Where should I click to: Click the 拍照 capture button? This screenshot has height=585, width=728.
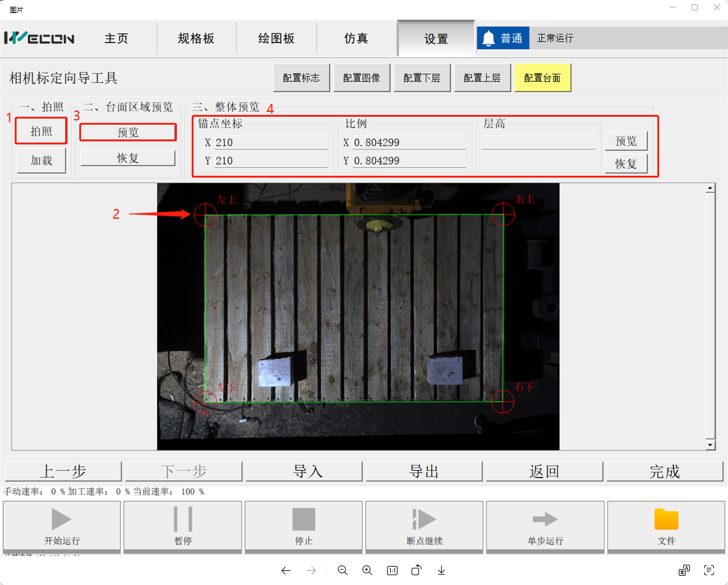42,131
